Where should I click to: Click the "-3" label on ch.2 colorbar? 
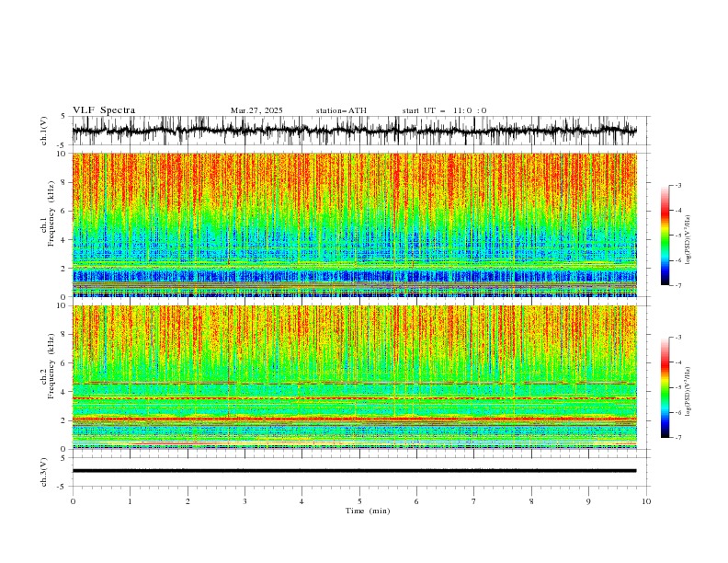coord(678,338)
